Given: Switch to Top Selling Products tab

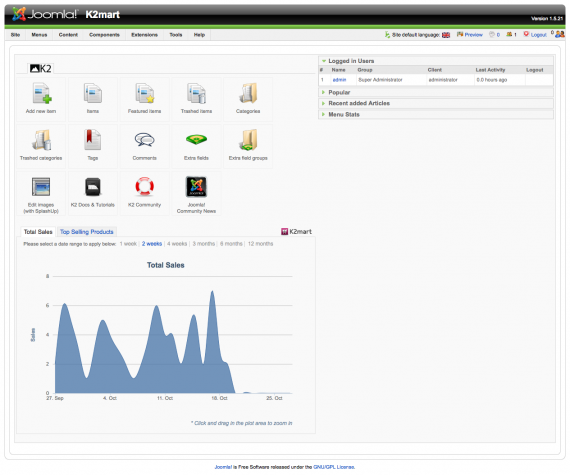Looking at the screenshot, I should 87,232.
